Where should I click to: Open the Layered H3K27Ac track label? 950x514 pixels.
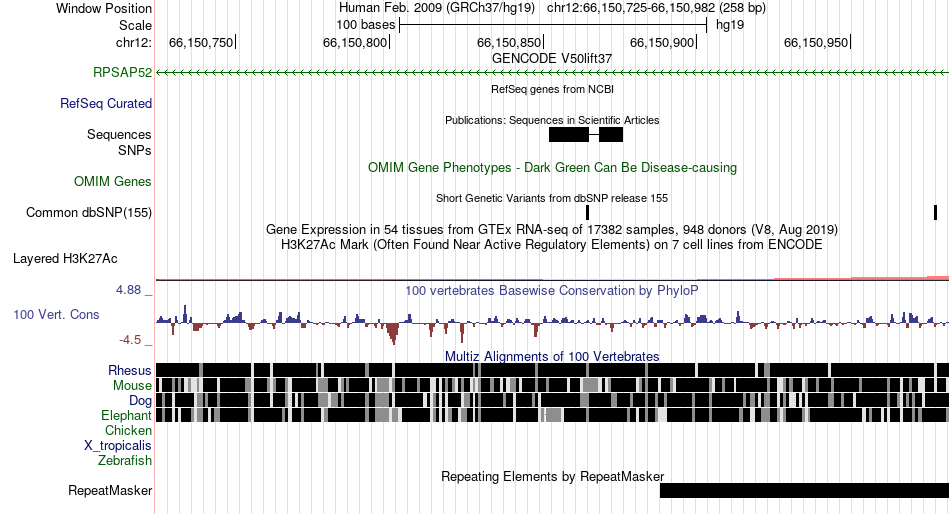tap(65, 258)
